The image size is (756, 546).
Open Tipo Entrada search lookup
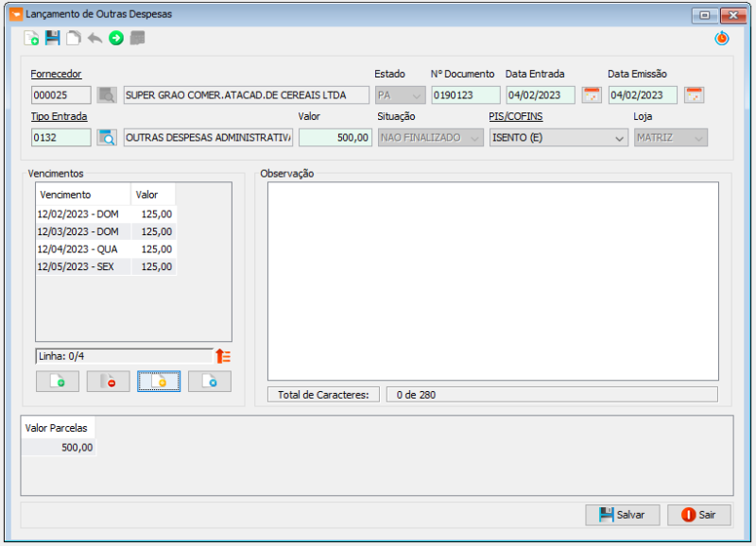(x=107, y=138)
